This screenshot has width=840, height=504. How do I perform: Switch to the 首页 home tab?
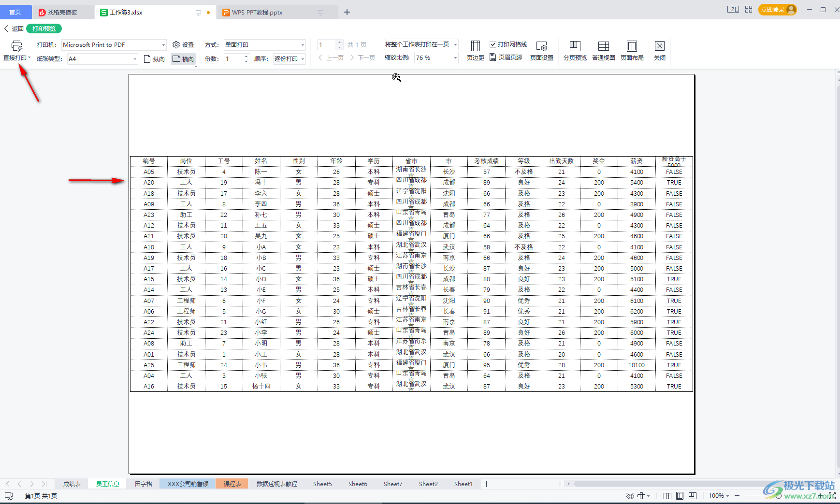[x=15, y=12]
